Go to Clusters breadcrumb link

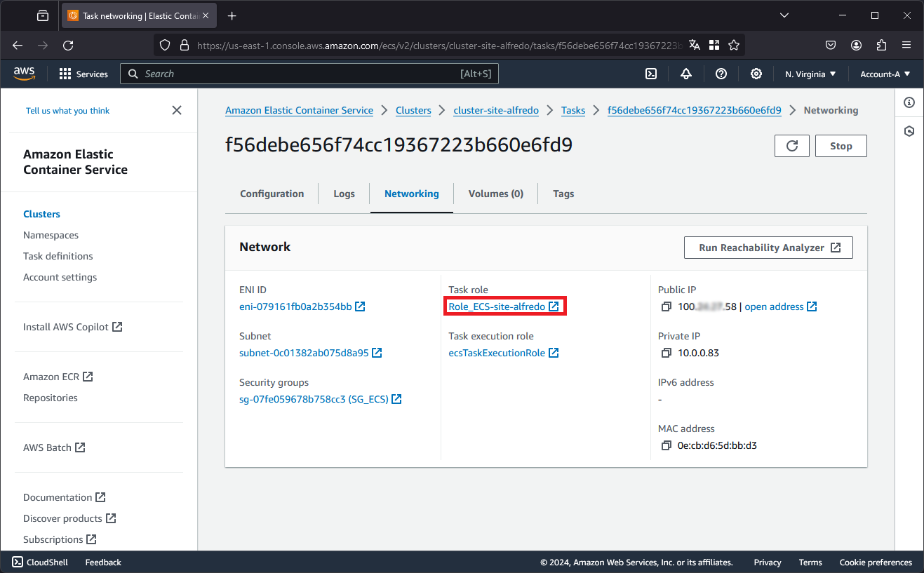tap(413, 110)
